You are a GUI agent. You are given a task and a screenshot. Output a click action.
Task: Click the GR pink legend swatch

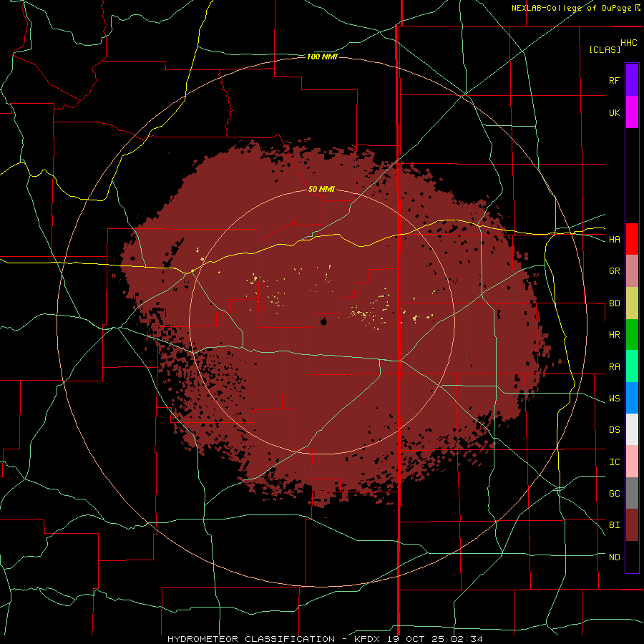632,270
